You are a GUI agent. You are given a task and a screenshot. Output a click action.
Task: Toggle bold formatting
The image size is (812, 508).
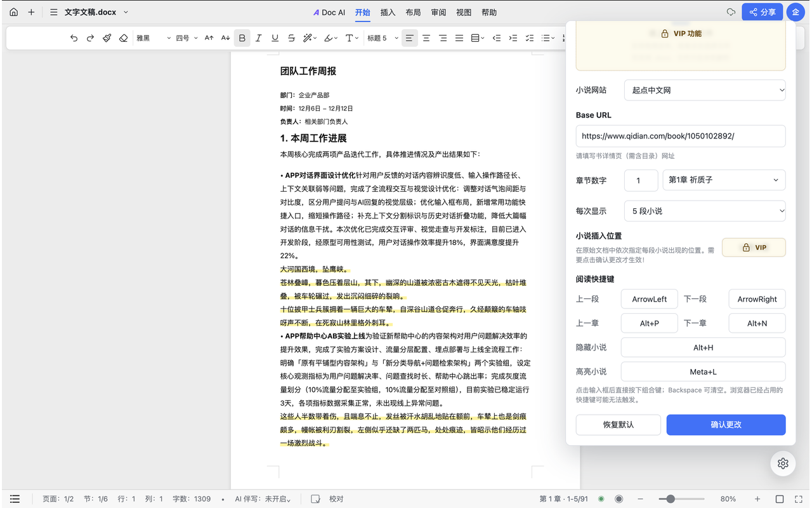(242, 38)
